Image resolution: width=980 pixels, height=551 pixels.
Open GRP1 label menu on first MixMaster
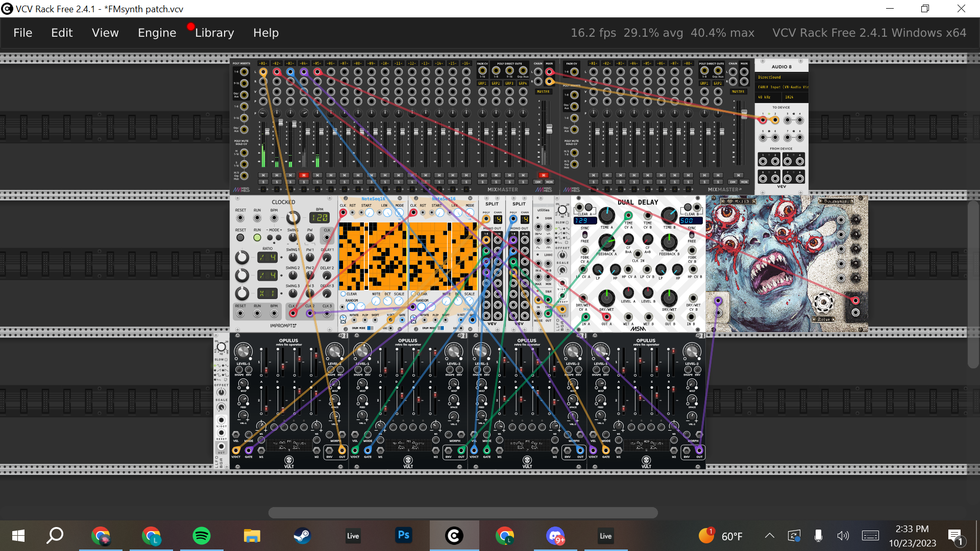pyautogui.click(x=482, y=83)
